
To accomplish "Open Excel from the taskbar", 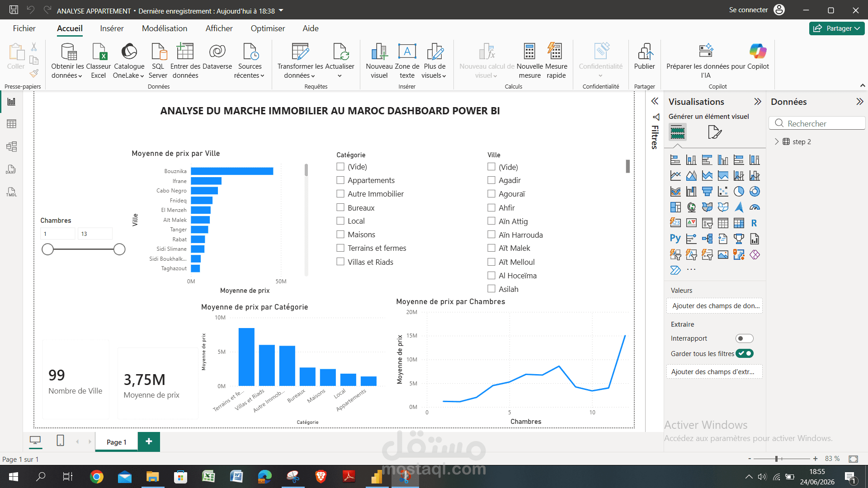I will tap(208, 477).
